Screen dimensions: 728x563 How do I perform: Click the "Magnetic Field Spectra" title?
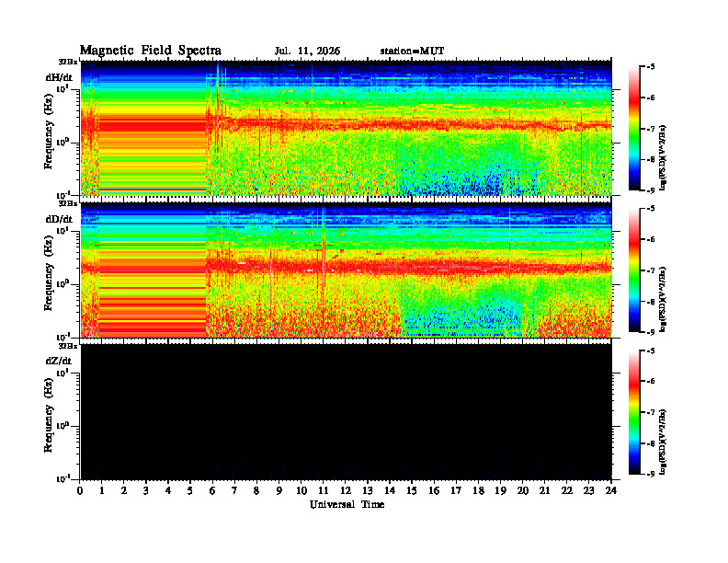pyautogui.click(x=151, y=51)
